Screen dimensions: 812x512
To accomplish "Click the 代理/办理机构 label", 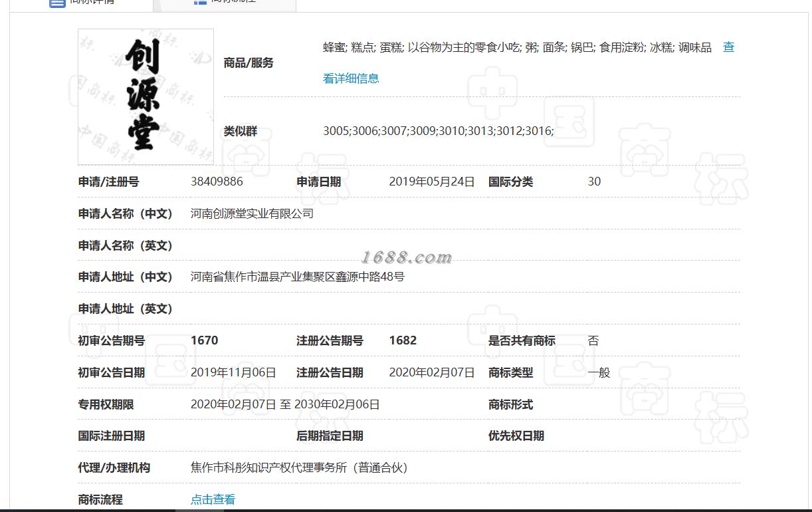I will tap(114, 467).
